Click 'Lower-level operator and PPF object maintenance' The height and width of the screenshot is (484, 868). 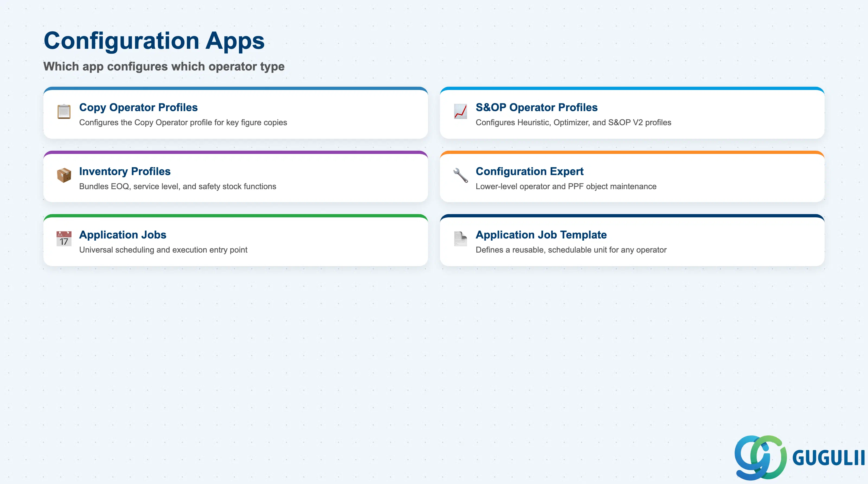tap(566, 186)
